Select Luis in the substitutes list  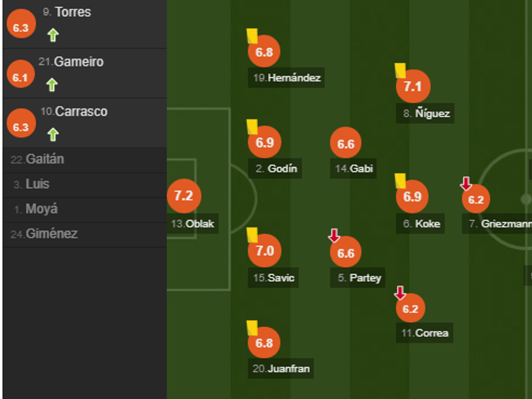click(37, 185)
